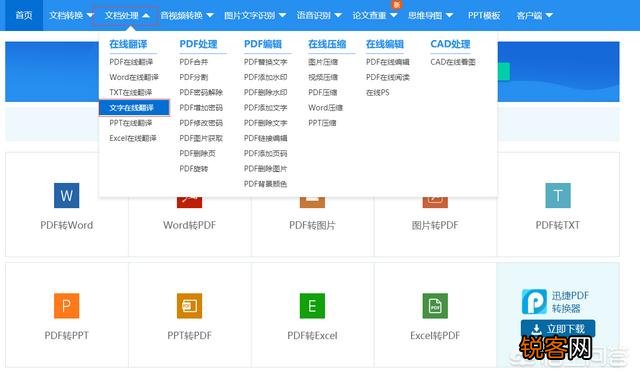
Task: Open the PPT模板 nav item
Action: click(484, 16)
